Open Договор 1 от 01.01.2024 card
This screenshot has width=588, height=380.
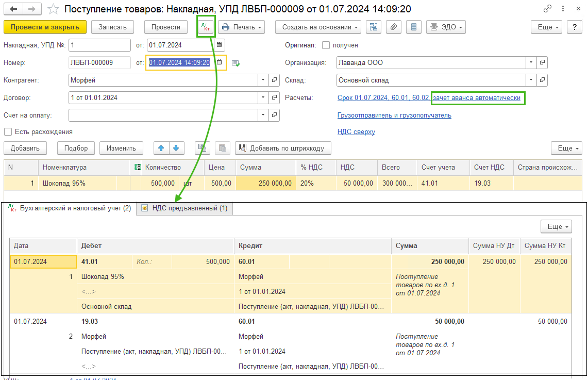[x=275, y=97]
